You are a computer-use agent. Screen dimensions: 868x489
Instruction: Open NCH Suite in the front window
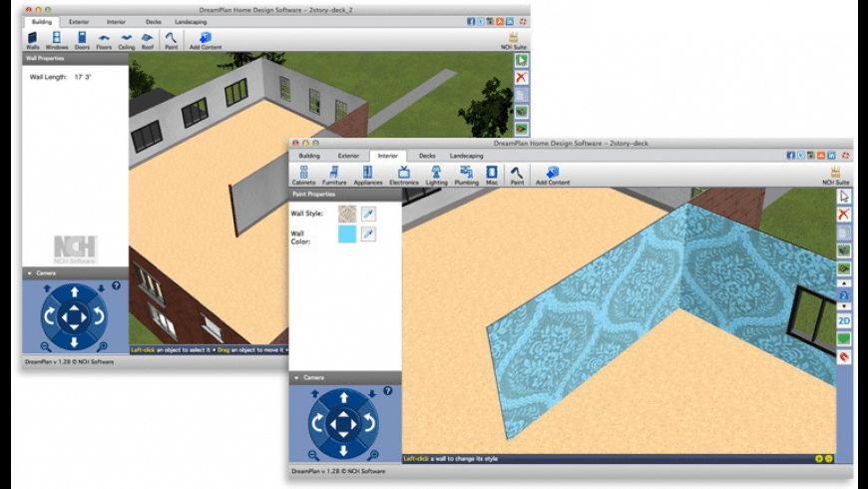[x=835, y=175]
